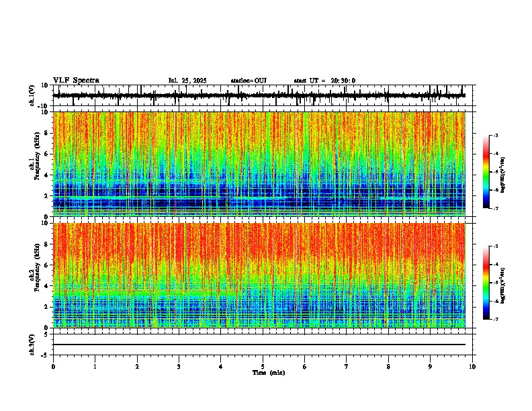Select the ch.2 "Frequency (kHz)" axis label
Image resolution: width=532 pixels, height=411 pixels.
37,267
